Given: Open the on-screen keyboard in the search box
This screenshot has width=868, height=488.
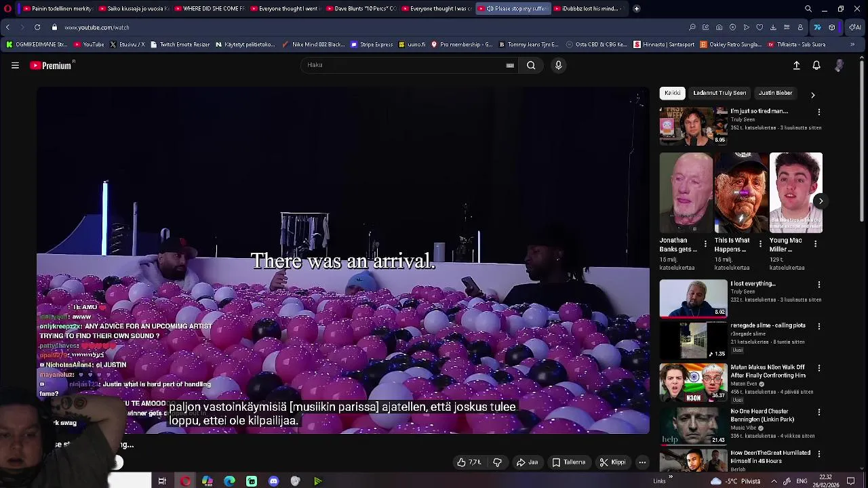Looking at the screenshot, I should click(x=510, y=65).
